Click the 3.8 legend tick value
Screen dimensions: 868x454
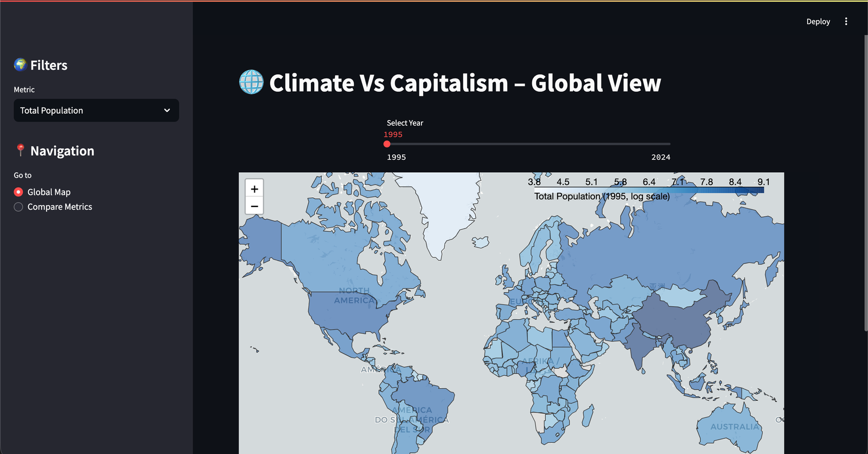tap(534, 182)
